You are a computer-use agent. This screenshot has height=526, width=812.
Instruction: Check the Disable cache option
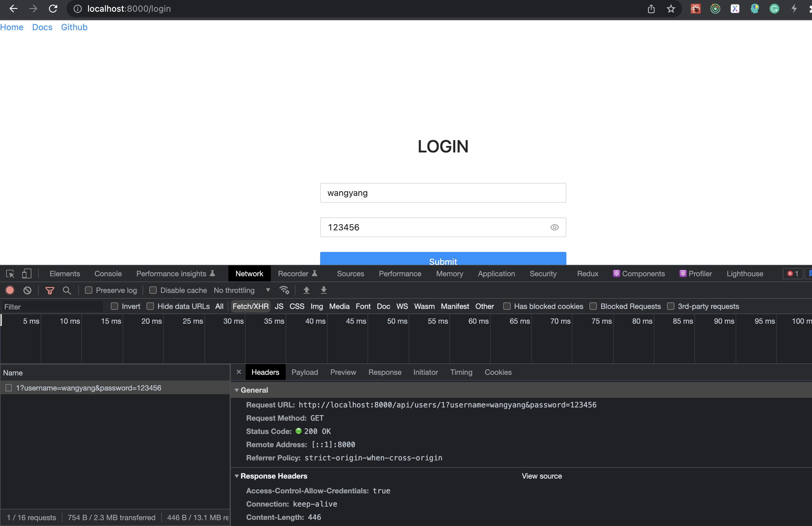[153, 290]
